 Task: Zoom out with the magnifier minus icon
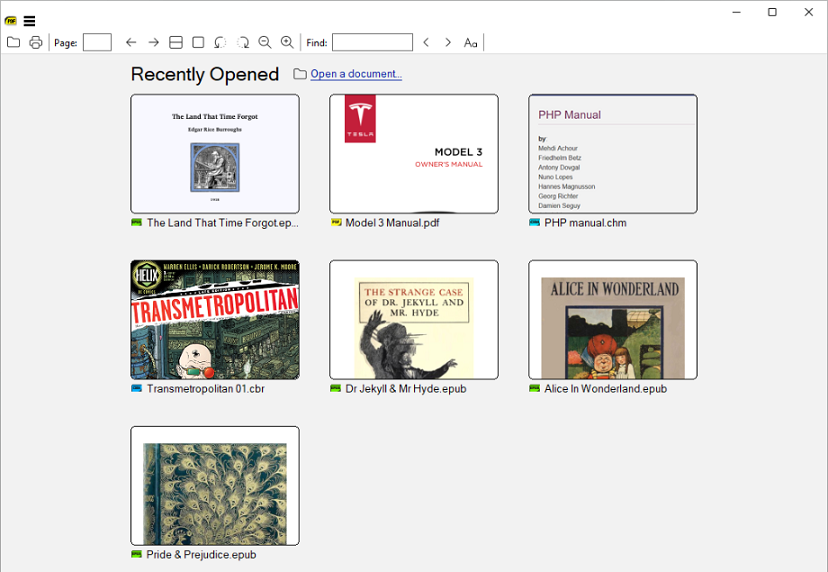[265, 42]
